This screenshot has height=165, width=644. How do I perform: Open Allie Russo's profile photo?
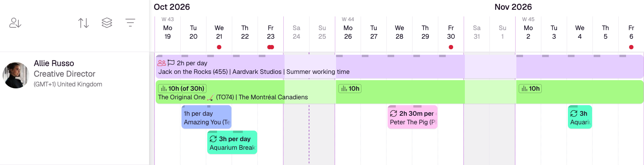[16, 75]
